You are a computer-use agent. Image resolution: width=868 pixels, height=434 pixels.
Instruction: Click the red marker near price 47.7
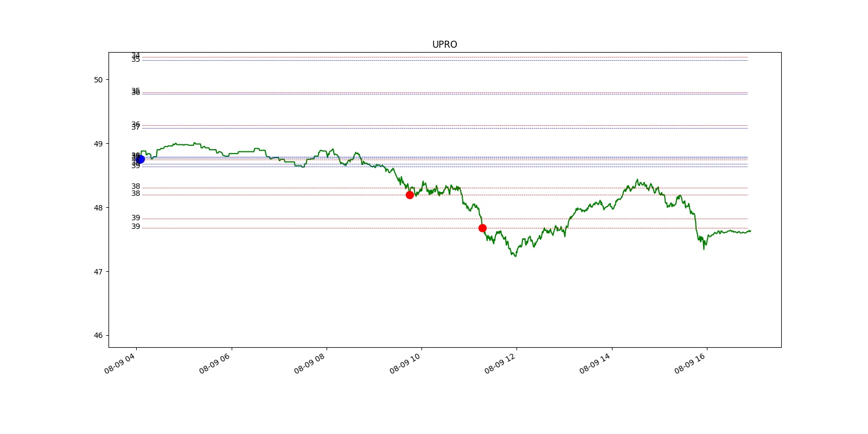(482, 228)
